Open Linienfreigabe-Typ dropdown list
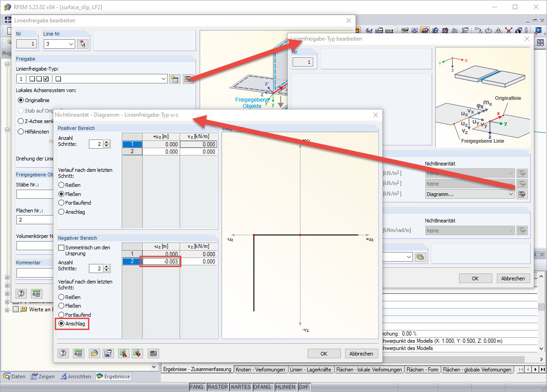Screen dimensions: 547x392 point(164,79)
